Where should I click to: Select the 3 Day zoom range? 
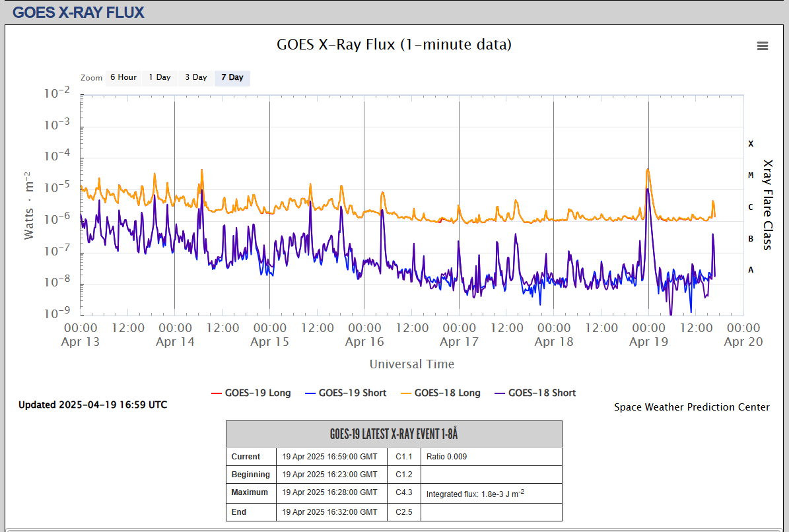tap(195, 77)
